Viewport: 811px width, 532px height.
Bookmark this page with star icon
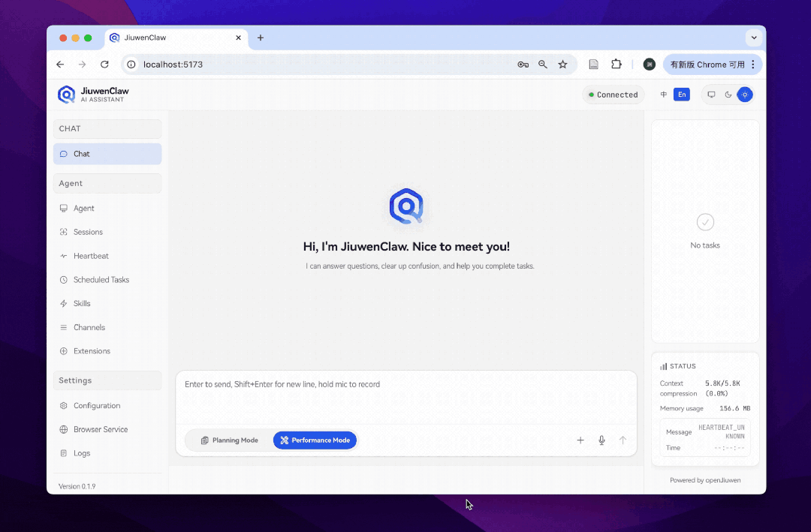[562, 64]
